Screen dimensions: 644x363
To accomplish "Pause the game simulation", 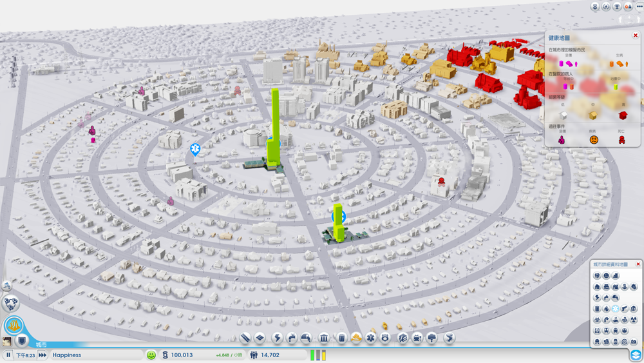I will point(8,355).
